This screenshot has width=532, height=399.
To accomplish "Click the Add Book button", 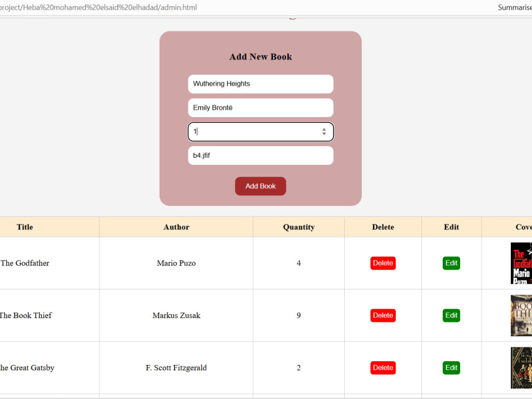I will click(260, 186).
